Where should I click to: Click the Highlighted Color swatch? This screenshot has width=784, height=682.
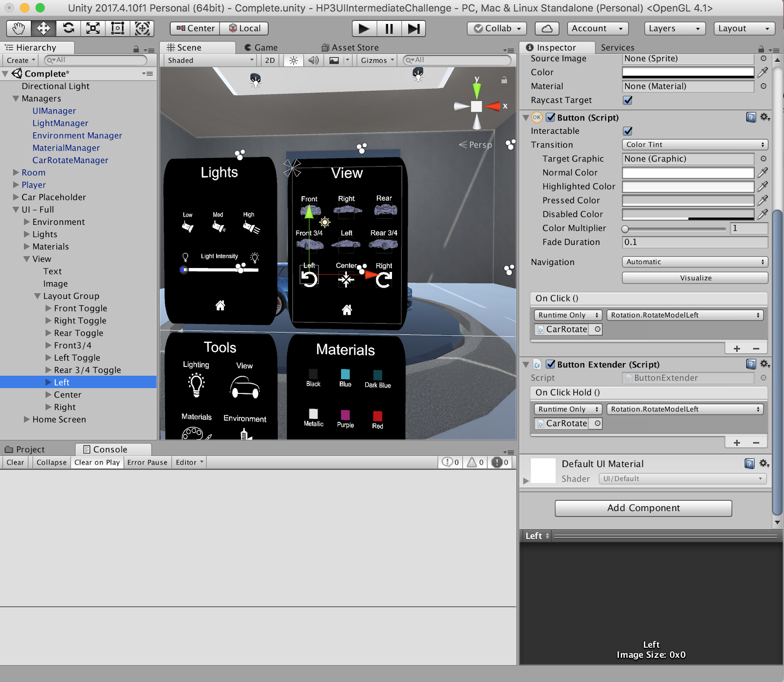(x=687, y=187)
